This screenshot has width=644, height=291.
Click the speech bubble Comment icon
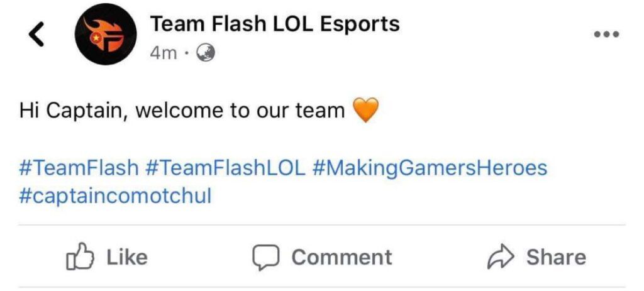pyautogui.click(x=266, y=257)
